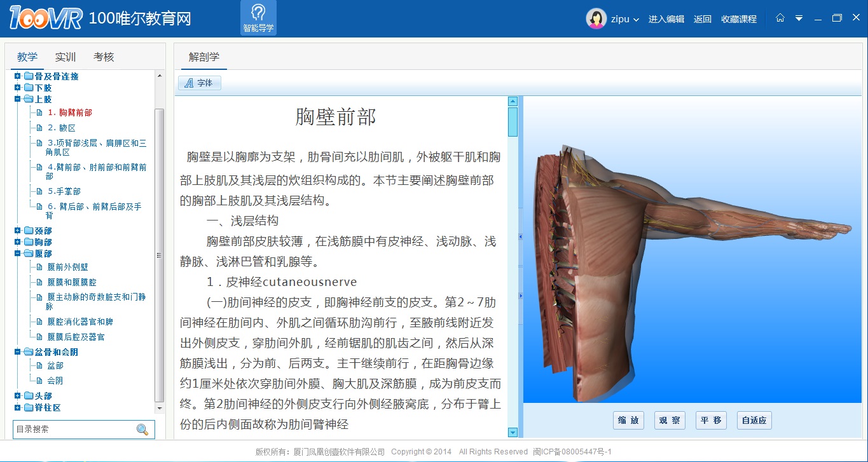This screenshot has height=462, width=868.
Task: Click the 目录搜索 search input field
Action: click(73, 430)
